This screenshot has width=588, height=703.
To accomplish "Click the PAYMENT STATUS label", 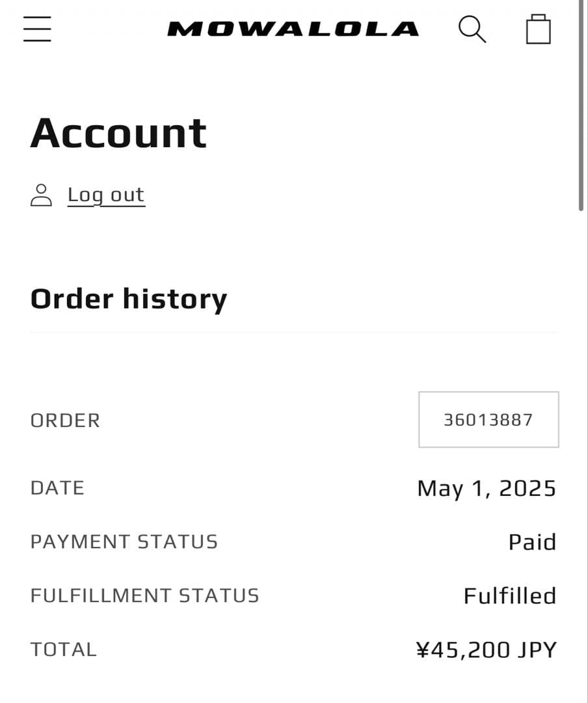I will click(x=124, y=542).
